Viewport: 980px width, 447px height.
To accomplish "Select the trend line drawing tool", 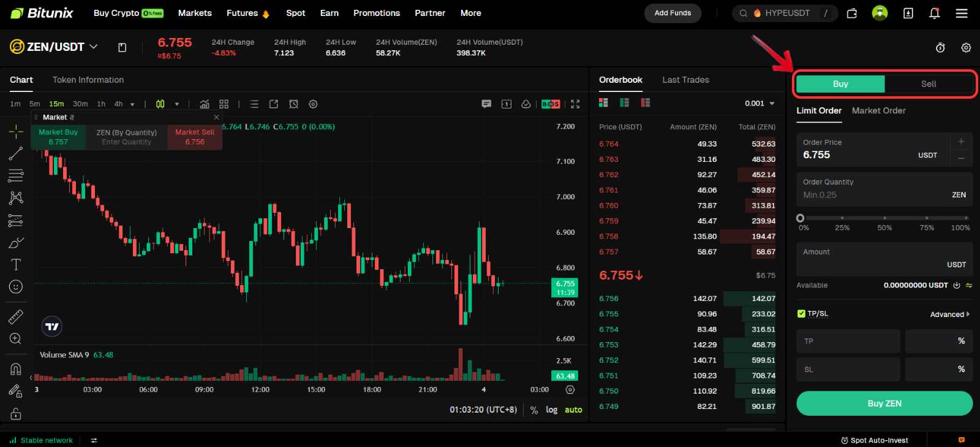I will [x=16, y=153].
